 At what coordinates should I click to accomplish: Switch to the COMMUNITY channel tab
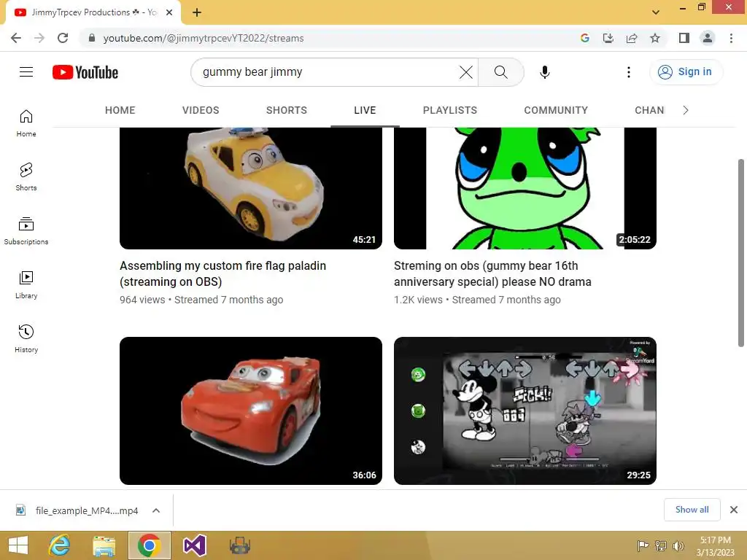point(556,111)
